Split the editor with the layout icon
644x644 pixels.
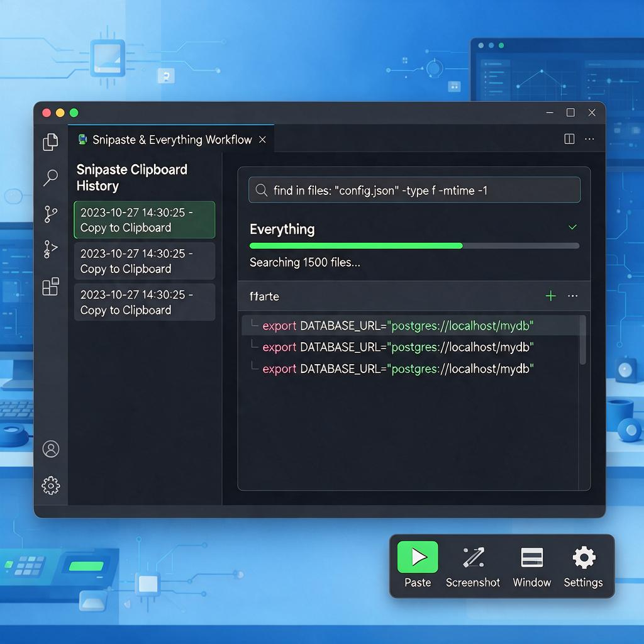(569, 139)
